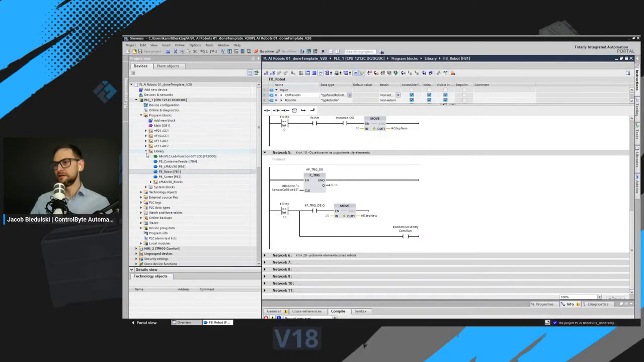644x362 pixels.
Task: Toggle Writable checkbox for RobotIn row
Action: pyautogui.click(x=429, y=100)
